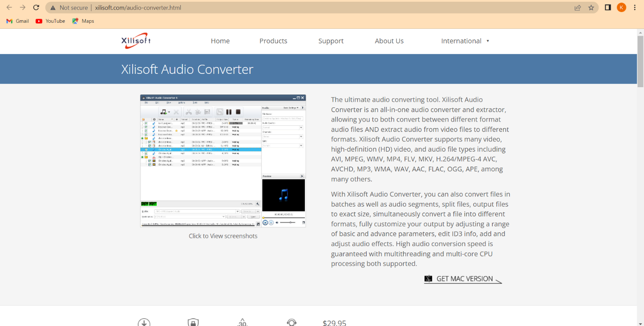Go to the Support menu item
Image resolution: width=644 pixels, height=326 pixels.
(331, 41)
